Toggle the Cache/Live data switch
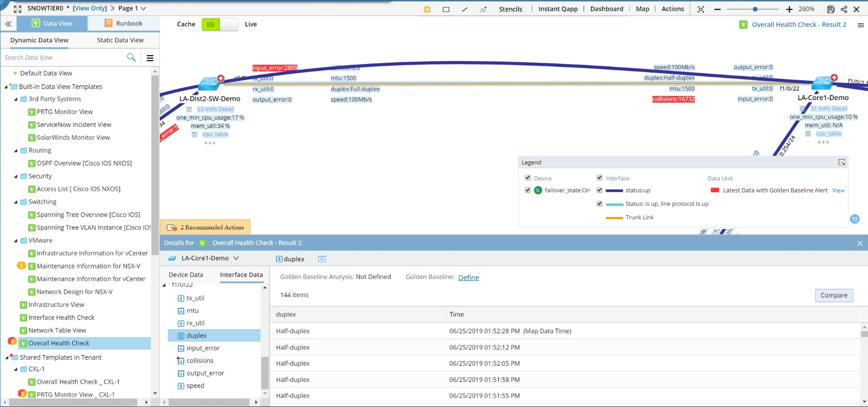This screenshot has height=407, width=868. tap(220, 25)
